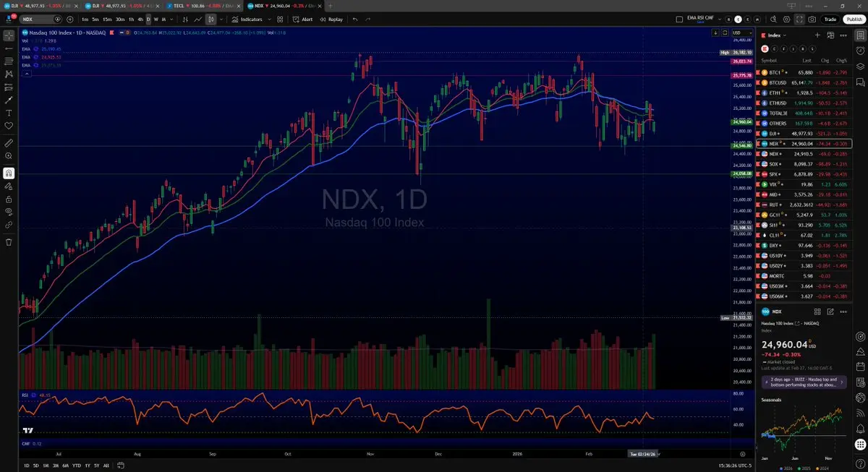Redo the last chart action

369,20
